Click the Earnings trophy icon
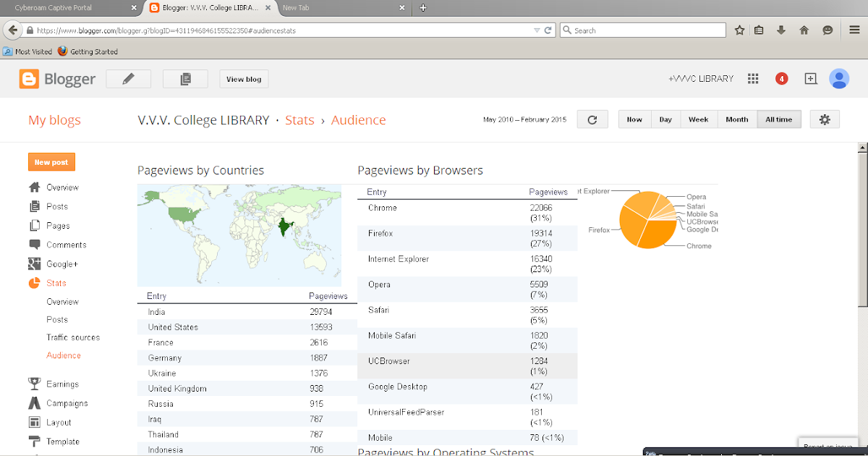Viewport: 868px width, 456px height. click(x=34, y=384)
